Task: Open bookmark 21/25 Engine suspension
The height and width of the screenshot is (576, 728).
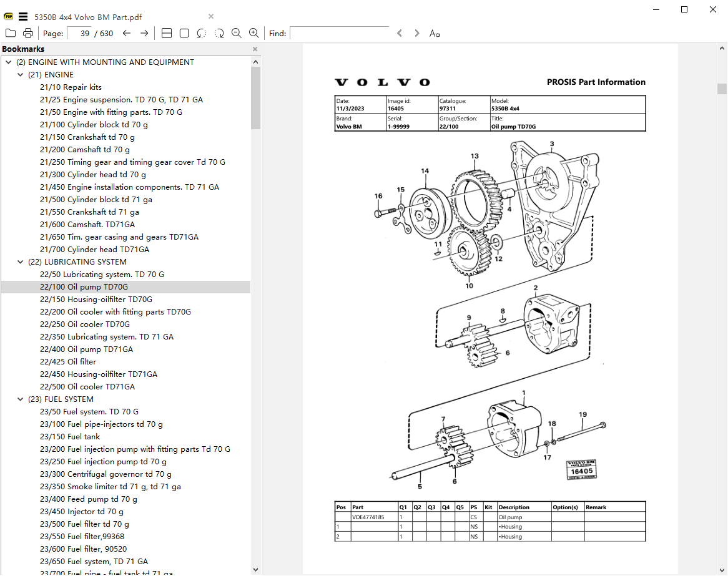Action: (x=121, y=100)
